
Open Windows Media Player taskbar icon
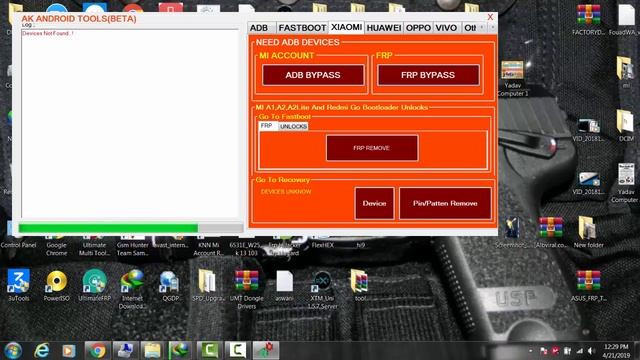pos(69,351)
